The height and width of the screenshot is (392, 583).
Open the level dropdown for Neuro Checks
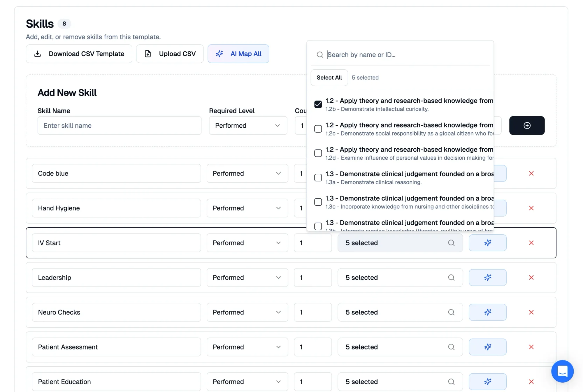(x=247, y=312)
